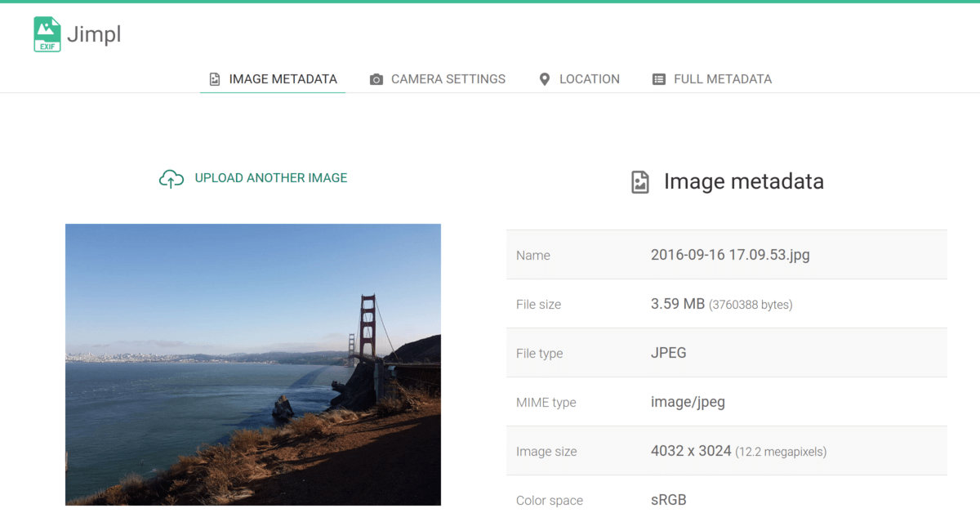This screenshot has height=513, width=980.
Task: Switch to the Image Metadata tab
Action: [x=283, y=79]
